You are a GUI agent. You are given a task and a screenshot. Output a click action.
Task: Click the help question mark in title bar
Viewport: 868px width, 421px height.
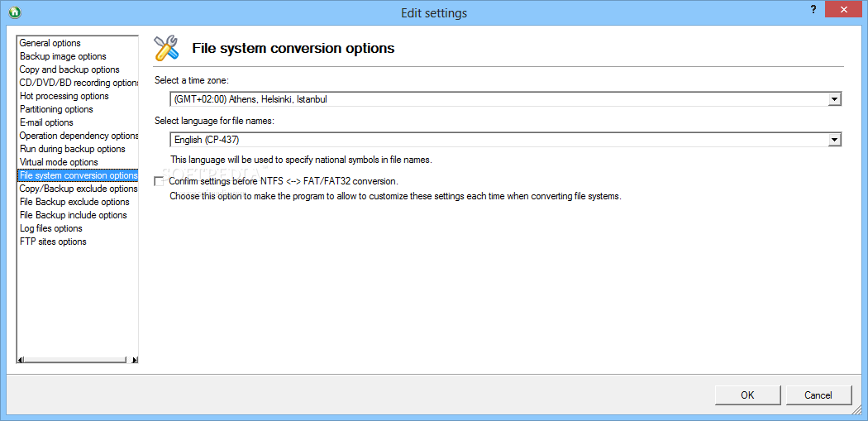[813, 10]
